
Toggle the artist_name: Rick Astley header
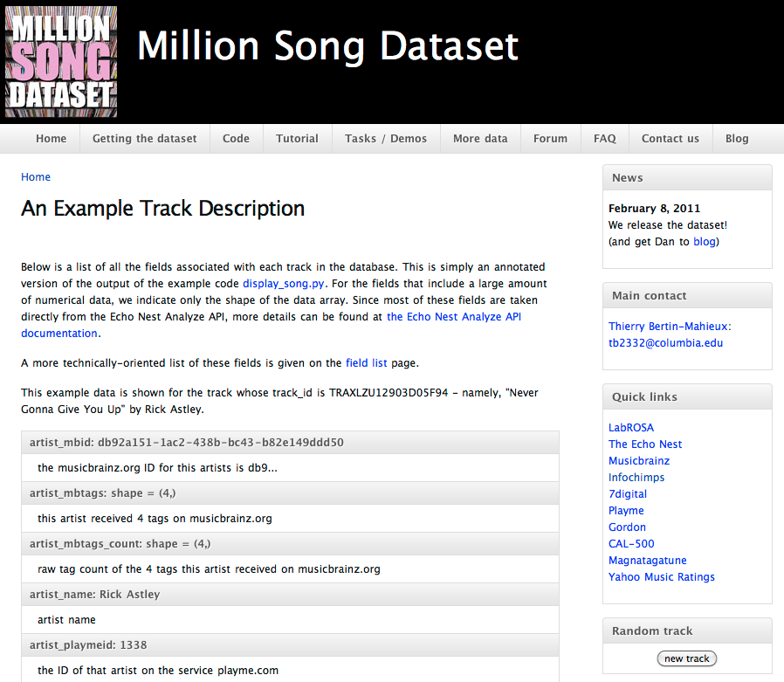pos(290,594)
